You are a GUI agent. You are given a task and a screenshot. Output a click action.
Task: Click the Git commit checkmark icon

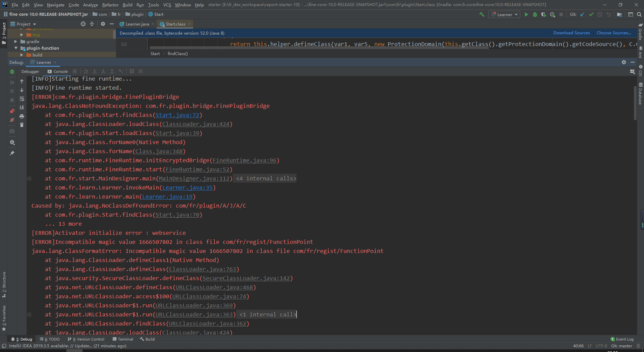point(591,14)
